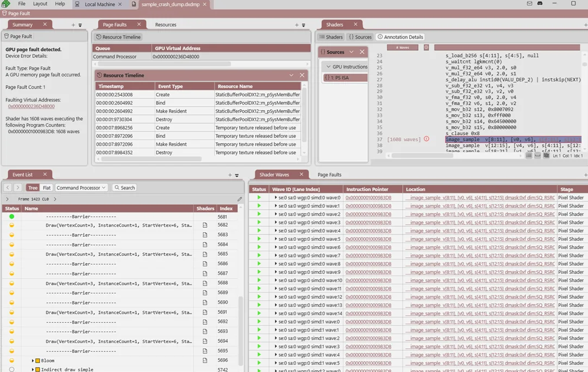Click the Search field in Event List
The width and height of the screenshot is (588, 372).
point(125,187)
